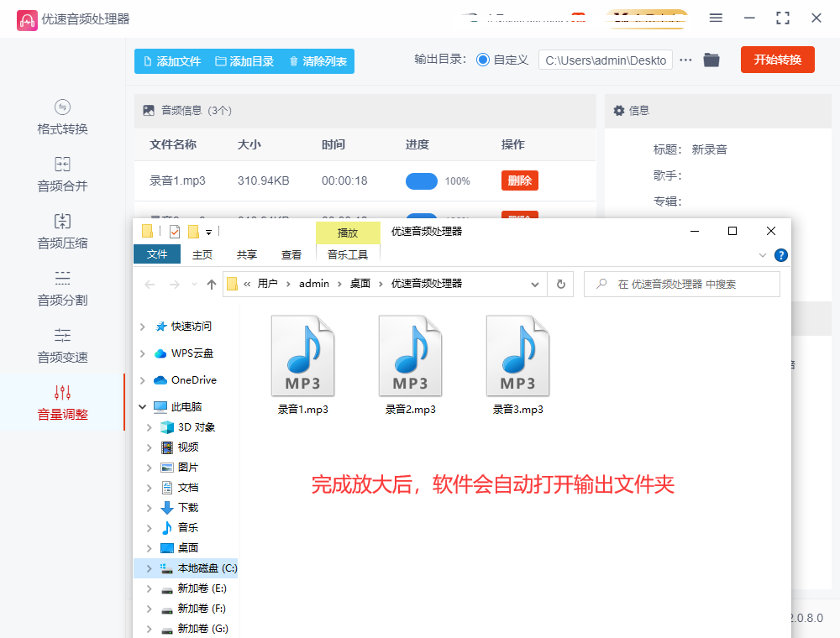This screenshot has width=840, height=638.
Task: Select 新加卷 (E:) drive
Action: [194, 588]
